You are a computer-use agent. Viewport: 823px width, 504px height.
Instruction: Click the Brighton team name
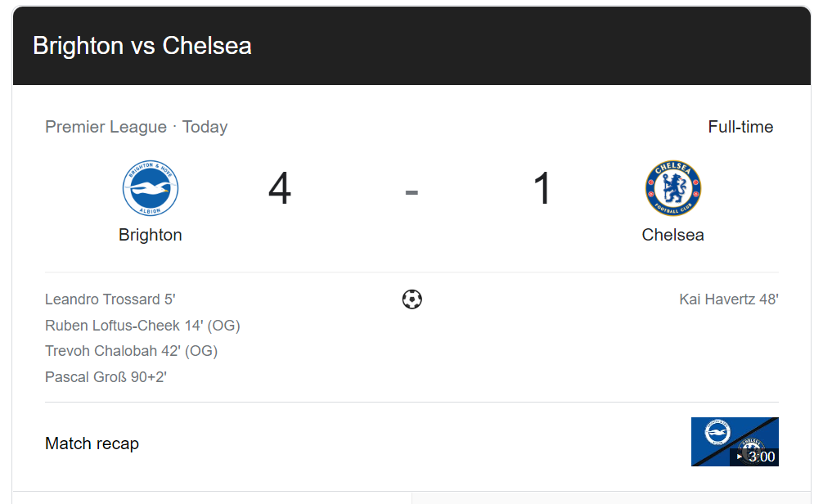[150, 235]
